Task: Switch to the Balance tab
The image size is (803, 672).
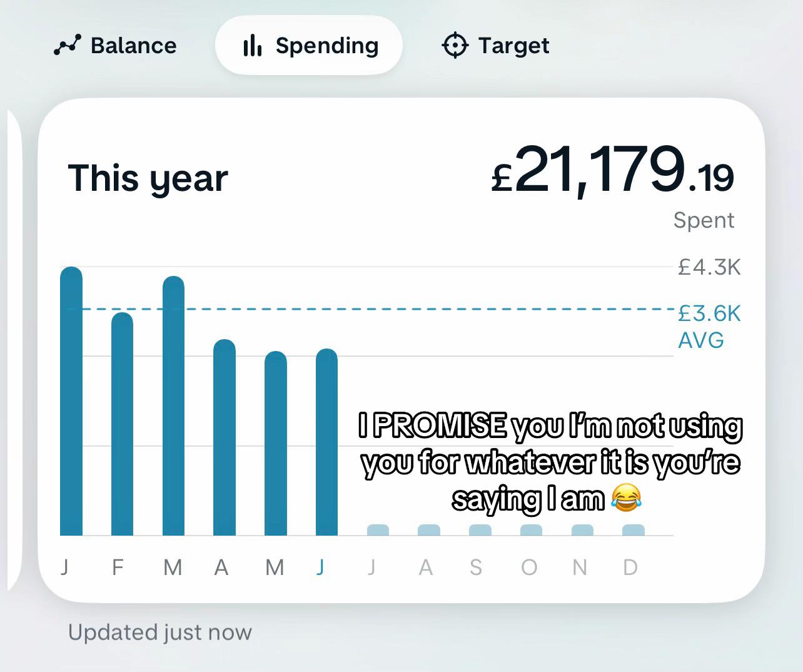Action: coord(115,46)
